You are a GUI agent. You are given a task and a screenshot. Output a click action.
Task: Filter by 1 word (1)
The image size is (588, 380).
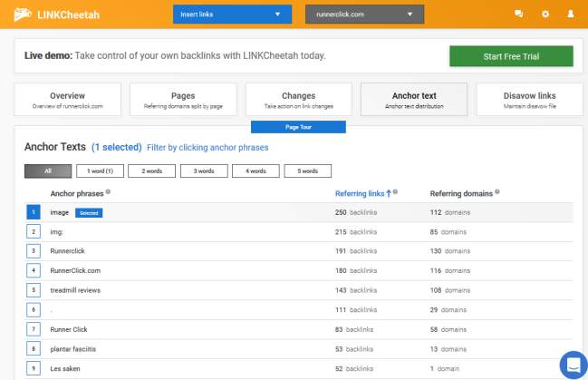click(101, 171)
